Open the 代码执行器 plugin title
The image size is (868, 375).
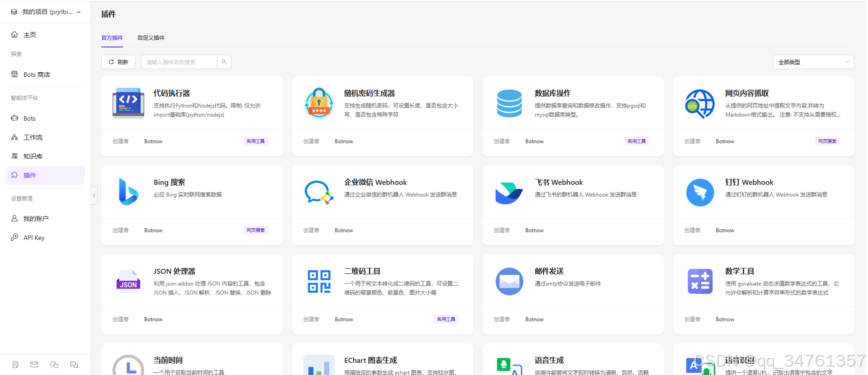[172, 93]
